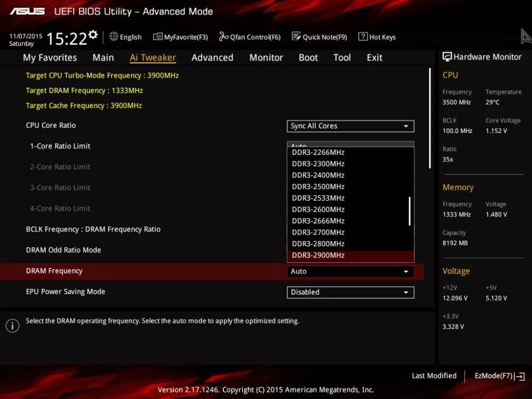Select the Ai Tweaker tab
This screenshot has width=532, height=399.
click(153, 57)
